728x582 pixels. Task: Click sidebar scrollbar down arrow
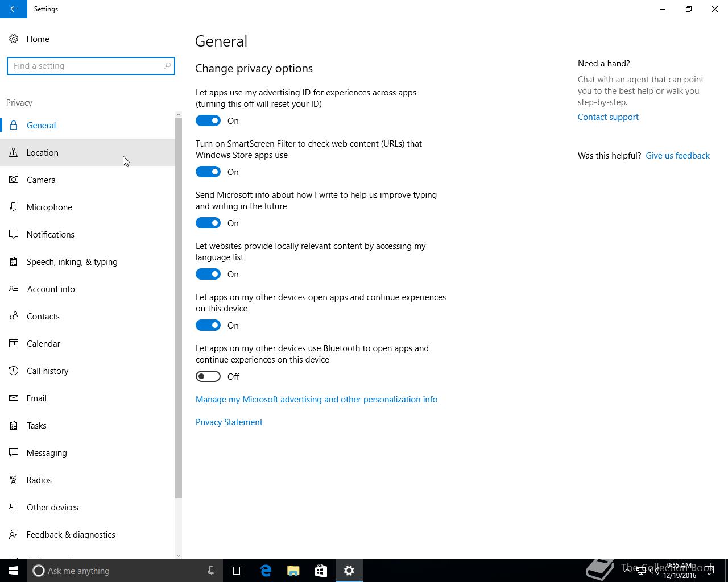pos(179,556)
